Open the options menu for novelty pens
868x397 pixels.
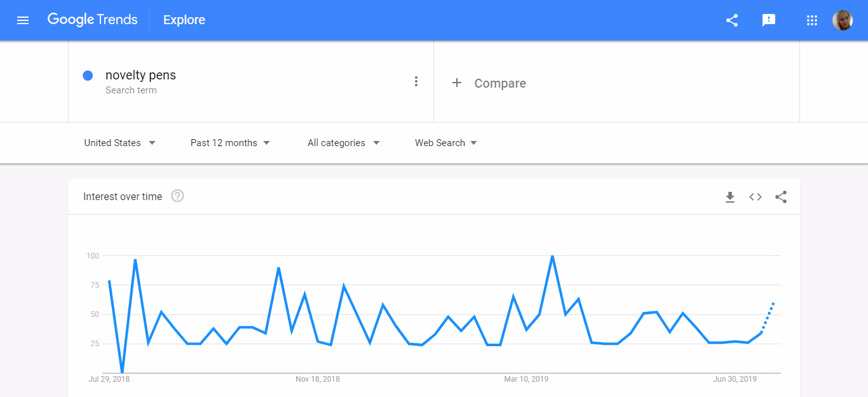point(416,81)
